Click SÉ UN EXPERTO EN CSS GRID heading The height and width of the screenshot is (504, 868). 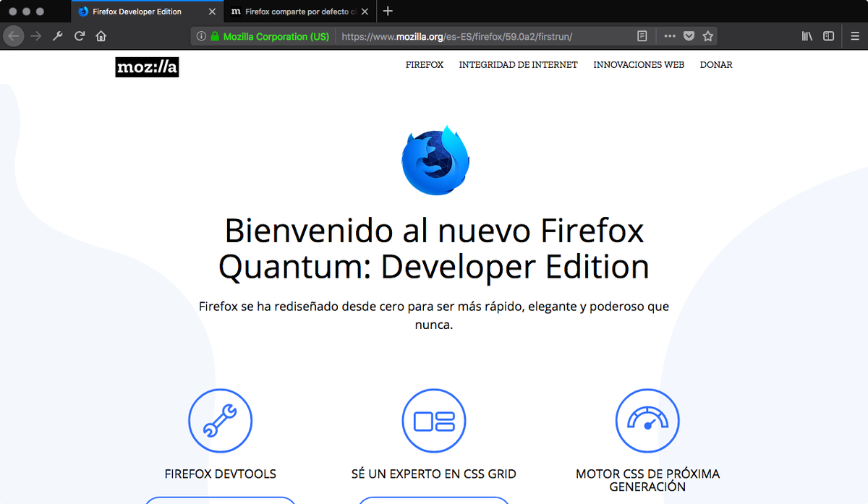pos(434,474)
